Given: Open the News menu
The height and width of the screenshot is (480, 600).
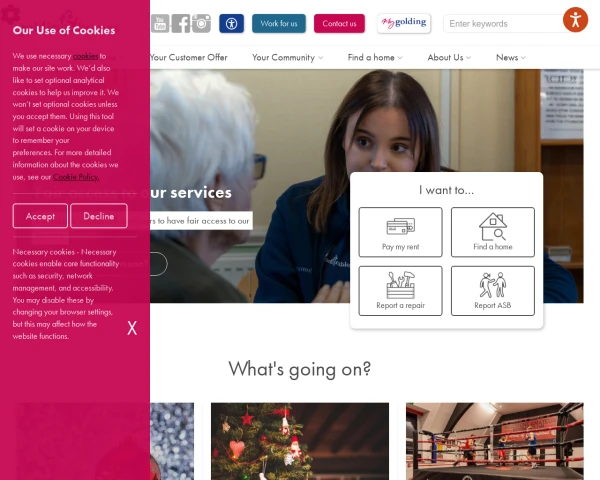Looking at the screenshot, I should point(511,57).
